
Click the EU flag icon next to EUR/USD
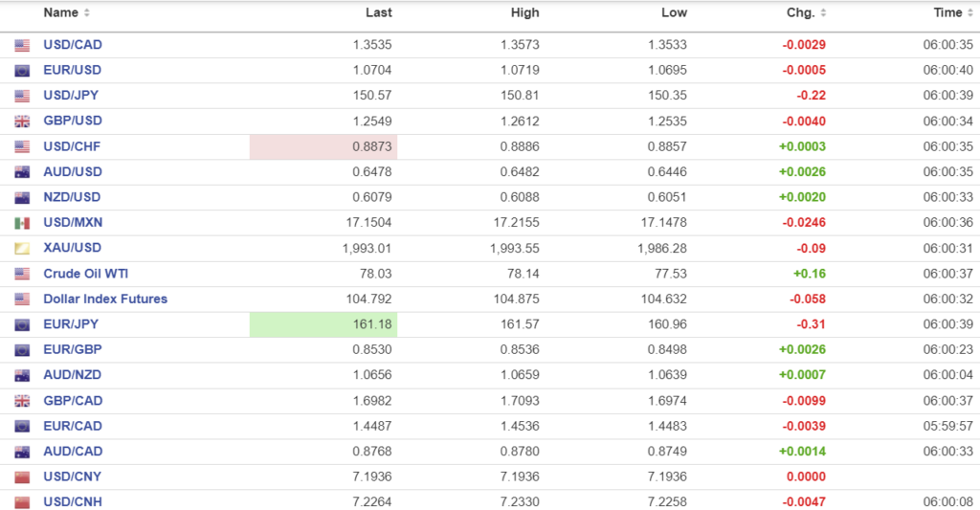(x=22, y=71)
